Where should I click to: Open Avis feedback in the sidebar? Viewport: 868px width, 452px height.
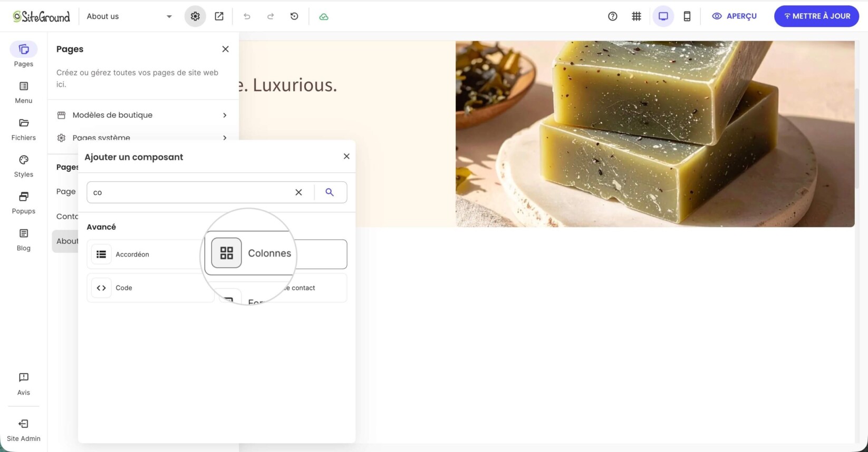[24, 384]
